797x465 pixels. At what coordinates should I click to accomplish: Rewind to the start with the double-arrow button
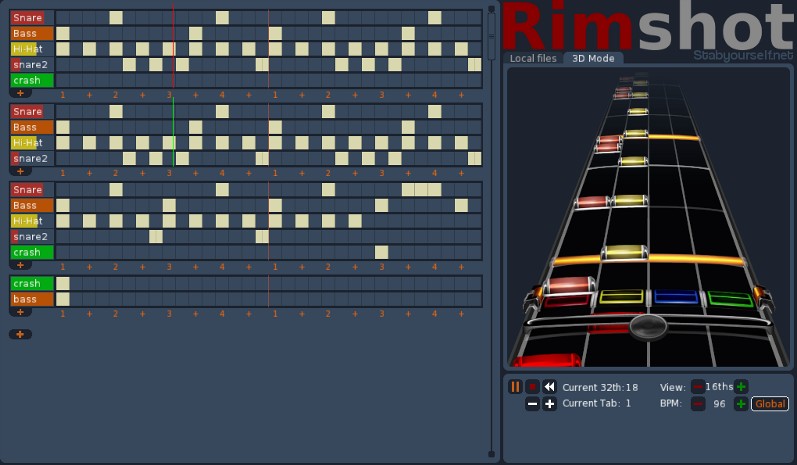pos(549,387)
